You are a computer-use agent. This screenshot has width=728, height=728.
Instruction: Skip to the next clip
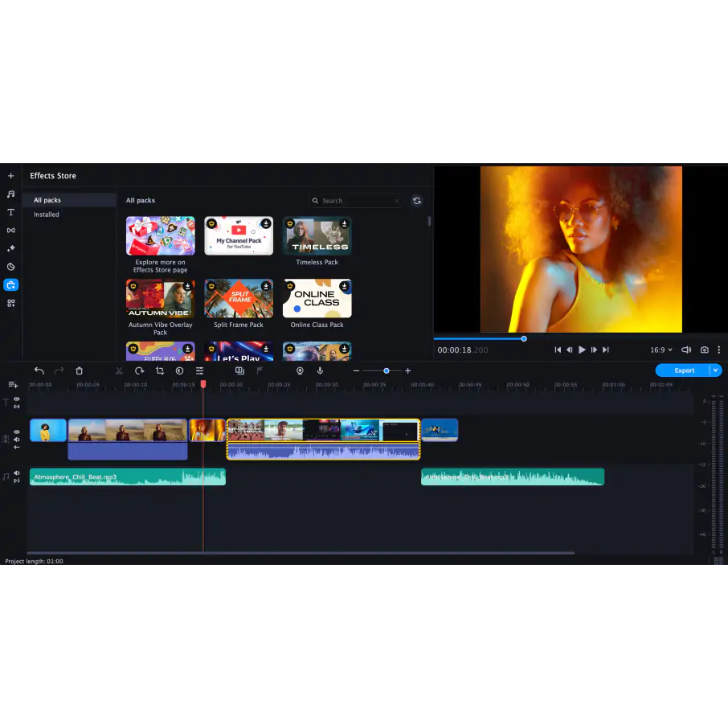(606, 350)
